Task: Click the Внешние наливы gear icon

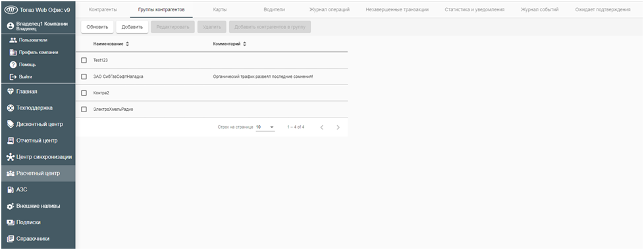Action: tap(11, 206)
